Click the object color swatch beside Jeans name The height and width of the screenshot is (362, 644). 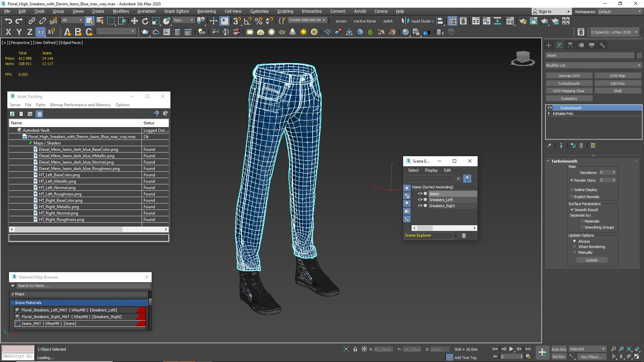pyautogui.click(x=639, y=55)
